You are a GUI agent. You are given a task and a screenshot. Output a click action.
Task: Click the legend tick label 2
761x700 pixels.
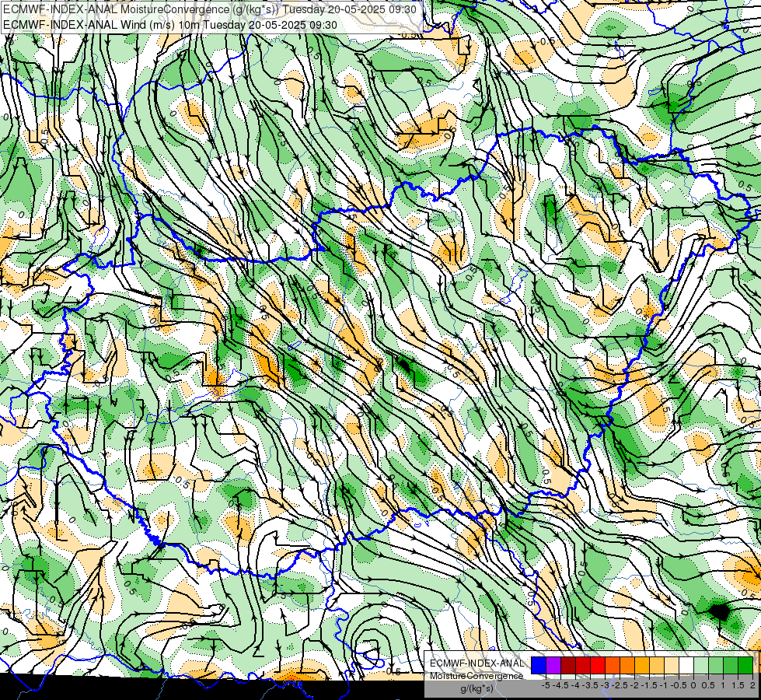pos(752,685)
